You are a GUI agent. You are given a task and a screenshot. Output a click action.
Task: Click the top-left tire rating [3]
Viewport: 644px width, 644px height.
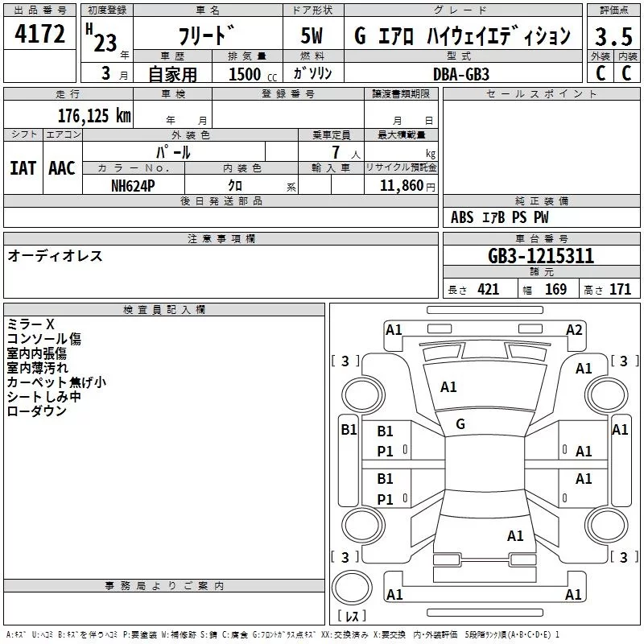point(345,361)
